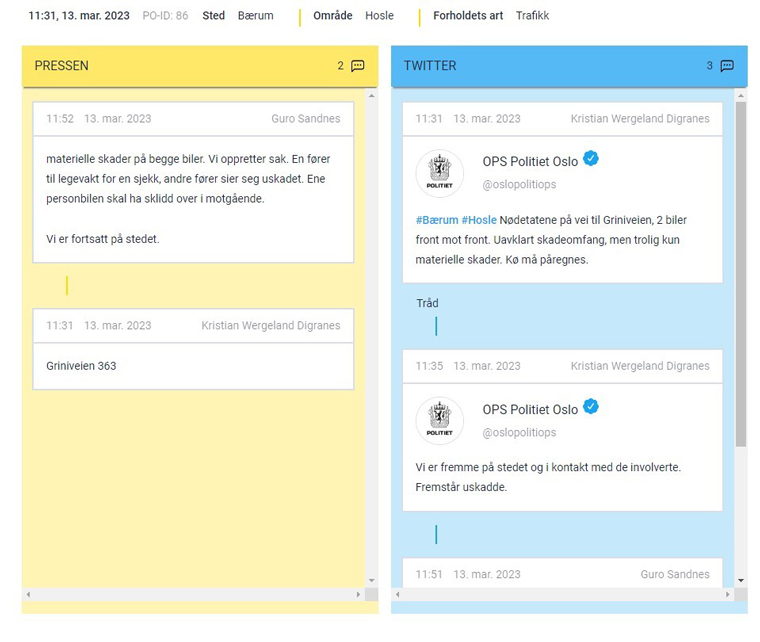Viewport: 760px width, 642px height.
Task: Click PRESSEN panel scroll up arrow
Action: point(371,96)
